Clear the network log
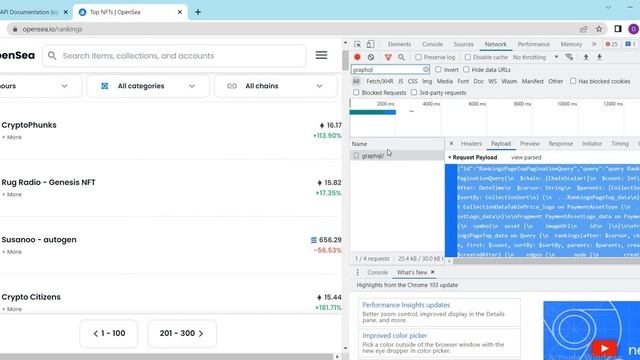This screenshot has width=640, height=360. (371, 57)
